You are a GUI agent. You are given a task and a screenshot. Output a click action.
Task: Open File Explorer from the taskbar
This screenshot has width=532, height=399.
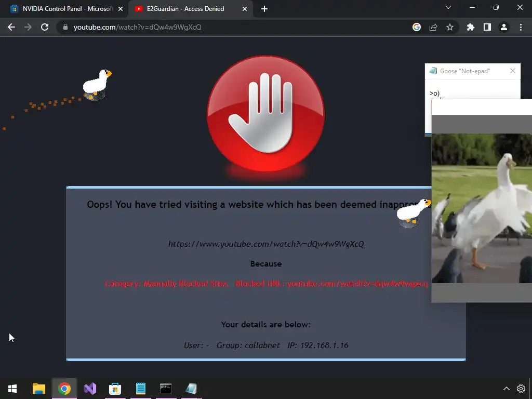tap(38, 389)
